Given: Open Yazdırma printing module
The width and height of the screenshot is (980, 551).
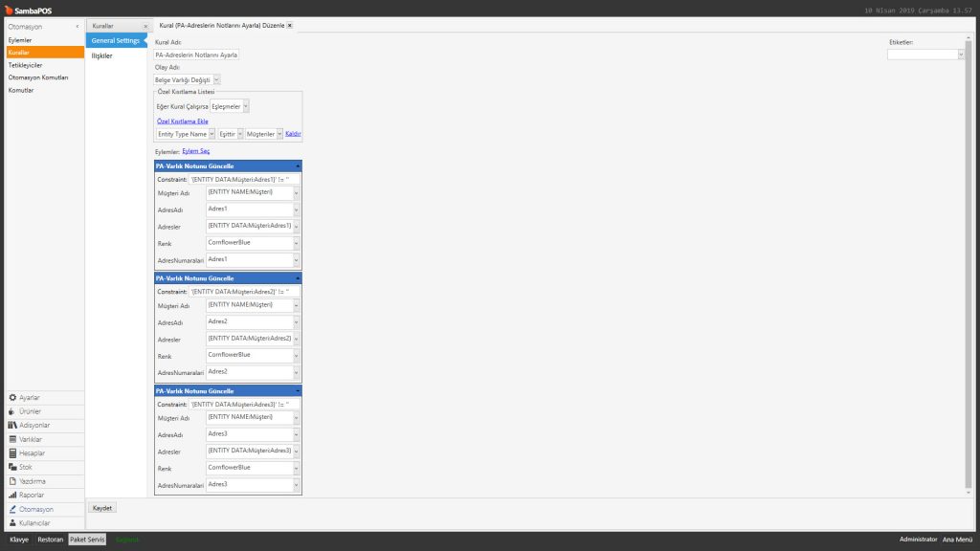Looking at the screenshot, I should pos(33,480).
